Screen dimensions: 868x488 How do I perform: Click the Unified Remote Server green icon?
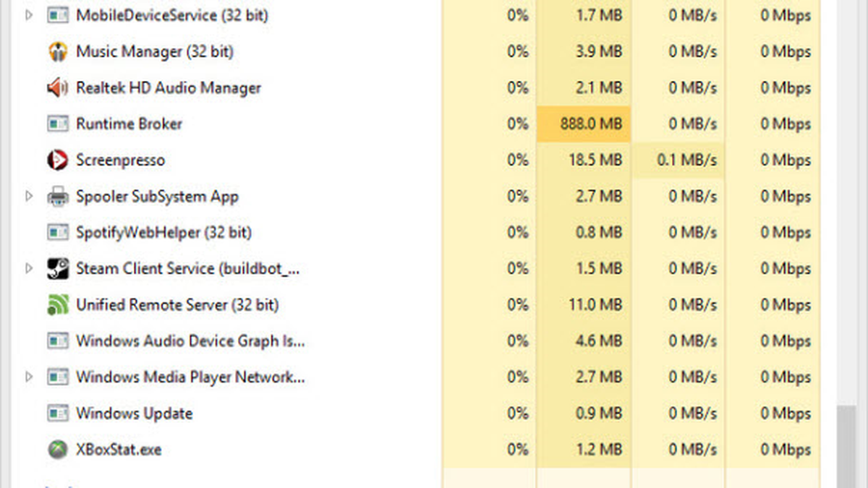click(x=57, y=304)
